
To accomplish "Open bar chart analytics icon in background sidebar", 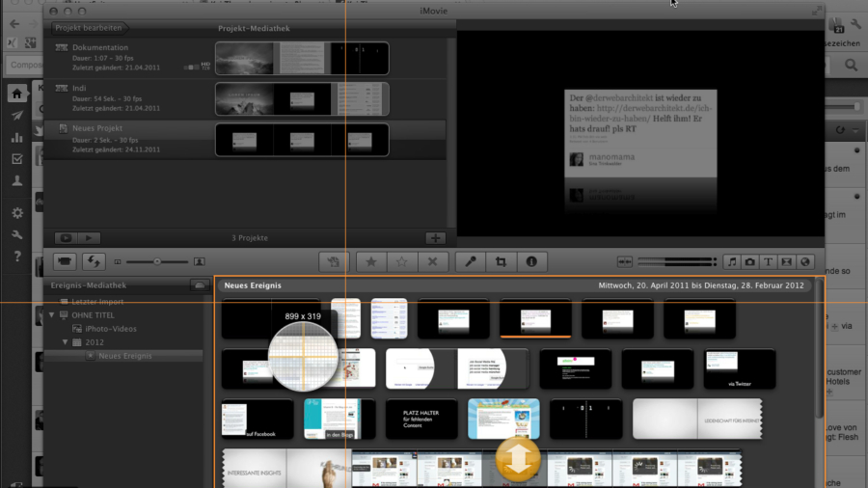I will pyautogui.click(x=17, y=137).
